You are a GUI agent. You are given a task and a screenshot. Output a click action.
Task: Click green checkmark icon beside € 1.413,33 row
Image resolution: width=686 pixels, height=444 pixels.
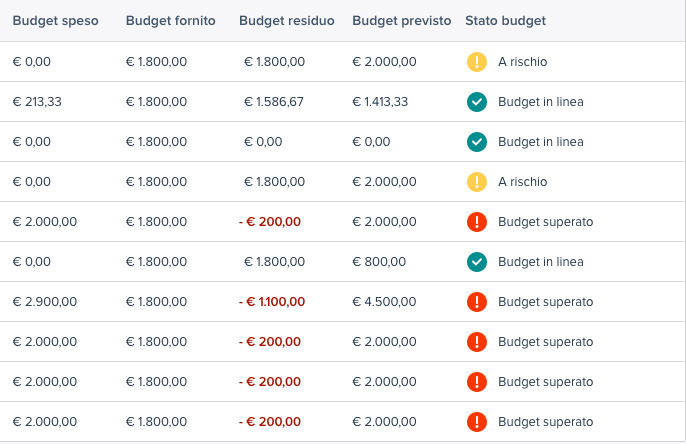point(477,102)
